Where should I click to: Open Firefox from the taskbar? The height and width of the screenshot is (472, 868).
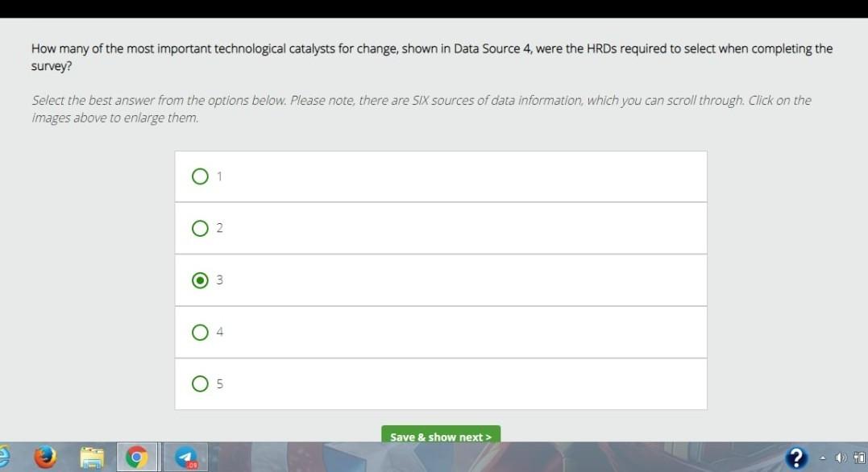point(46,457)
